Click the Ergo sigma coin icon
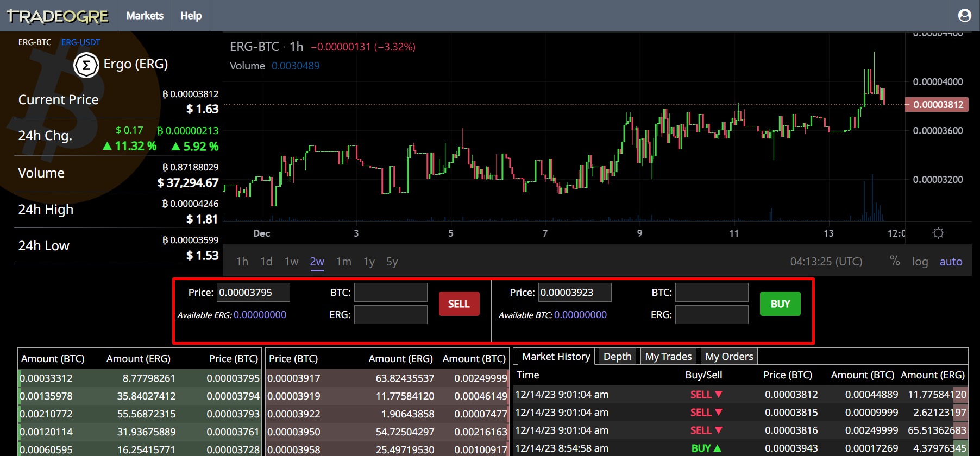The height and width of the screenshot is (456, 980). [x=86, y=65]
